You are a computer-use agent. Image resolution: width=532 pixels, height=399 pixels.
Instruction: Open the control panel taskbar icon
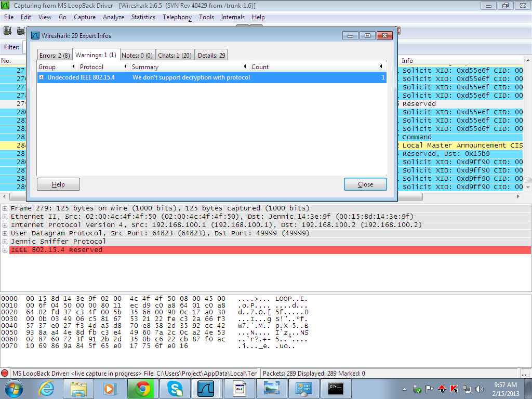click(303, 389)
